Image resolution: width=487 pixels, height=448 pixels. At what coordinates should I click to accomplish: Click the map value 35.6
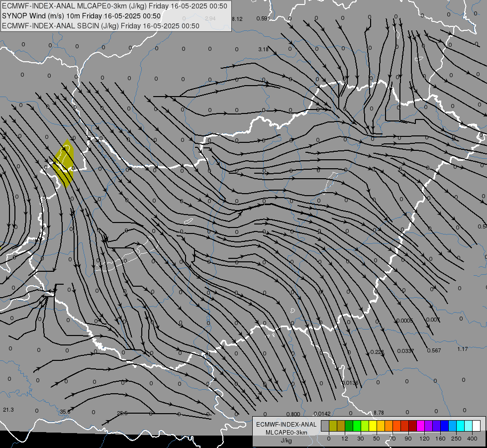tap(65, 412)
